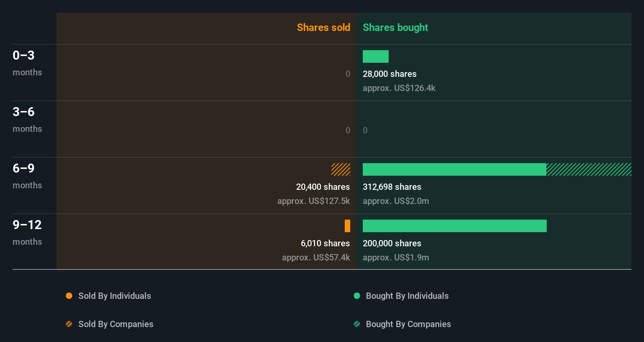Select the Bought By Companies legend label
This screenshot has height=342, width=644.
[x=408, y=324]
